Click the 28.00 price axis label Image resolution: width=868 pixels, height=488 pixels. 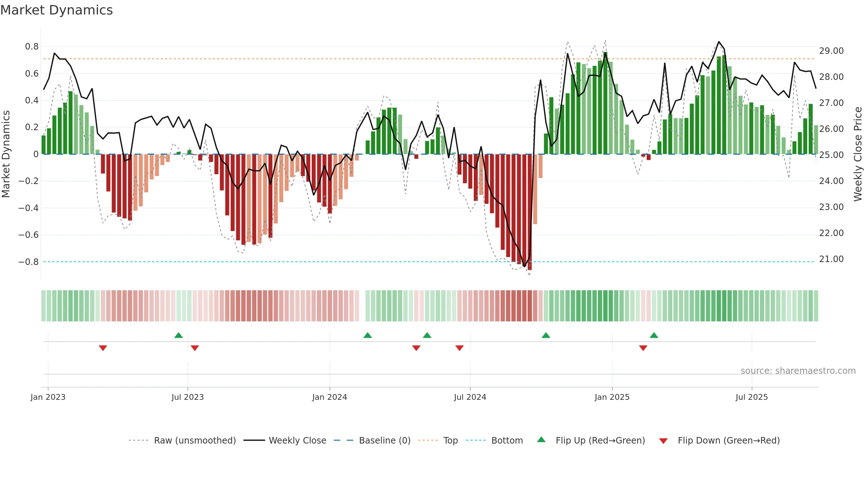(x=831, y=77)
